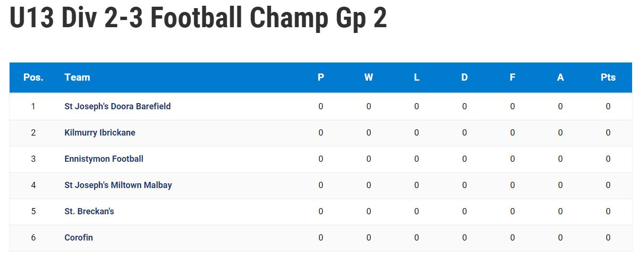This screenshot has width=644, height=262.
Task: Select St Joseph's Miltown Malbay team link
Action: pyautogui.click(x=118, y=185)
